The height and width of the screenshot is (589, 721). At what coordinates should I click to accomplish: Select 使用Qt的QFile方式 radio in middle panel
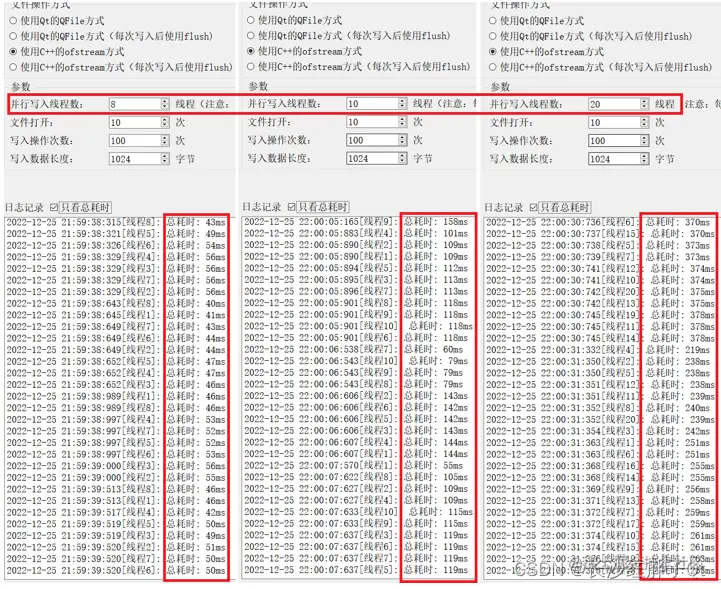coord(251,20)
